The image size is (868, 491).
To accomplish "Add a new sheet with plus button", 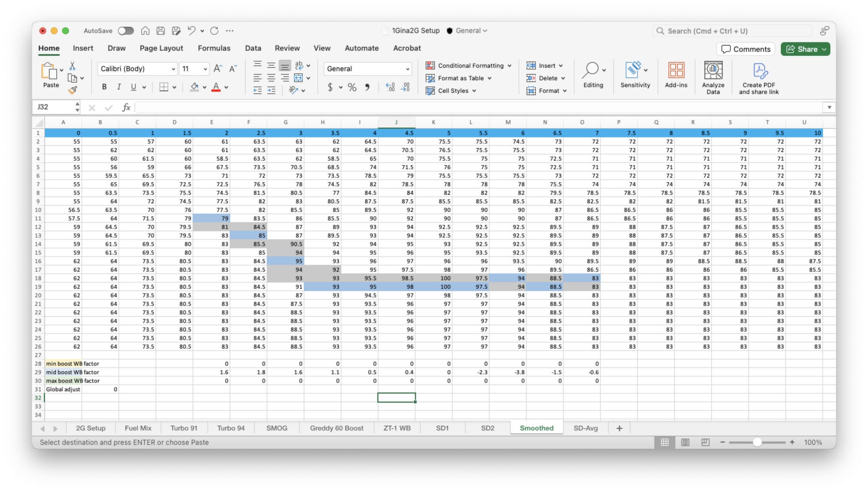I will 619,428.
